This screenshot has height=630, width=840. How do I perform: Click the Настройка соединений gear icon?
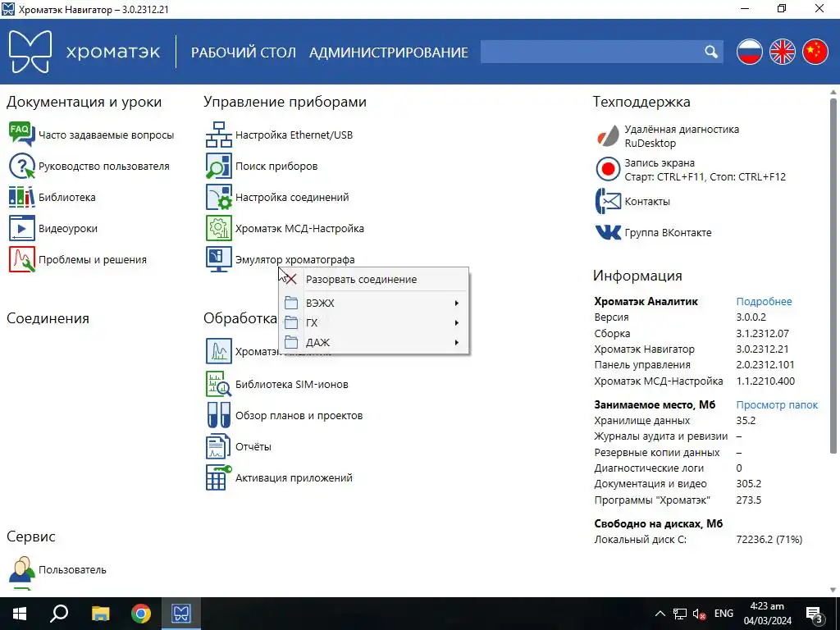(x=218, y=197)
